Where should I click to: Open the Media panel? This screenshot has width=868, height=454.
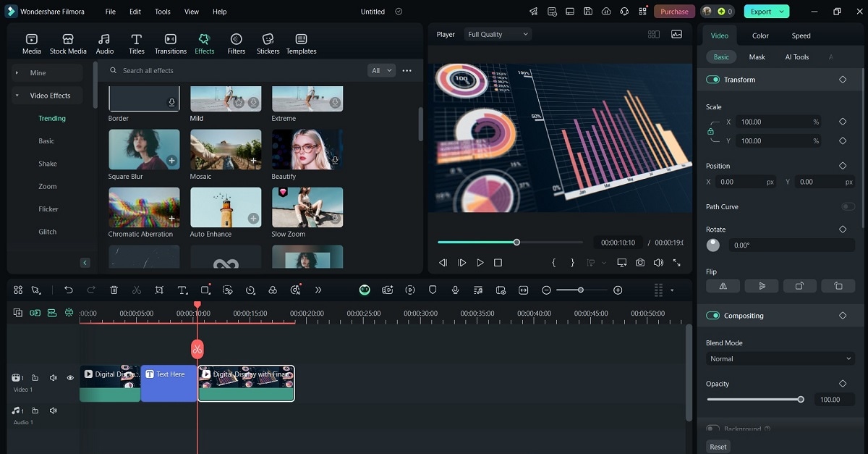[31, 43]
